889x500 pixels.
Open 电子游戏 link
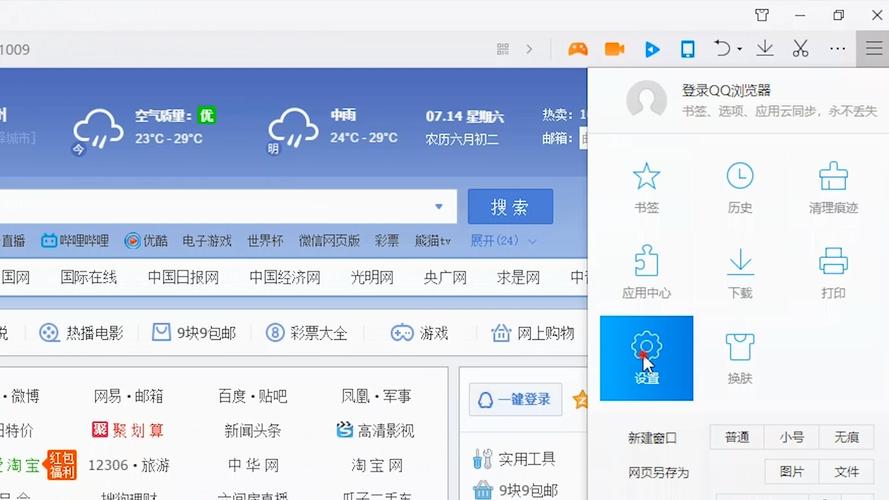[x=207, y=241]
